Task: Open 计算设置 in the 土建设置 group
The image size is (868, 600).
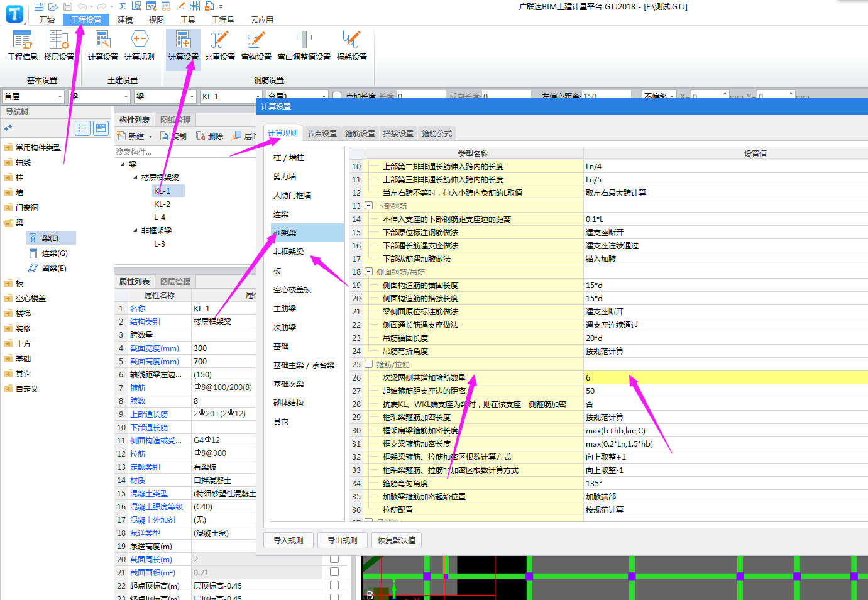Action: (x=103, y=45)
